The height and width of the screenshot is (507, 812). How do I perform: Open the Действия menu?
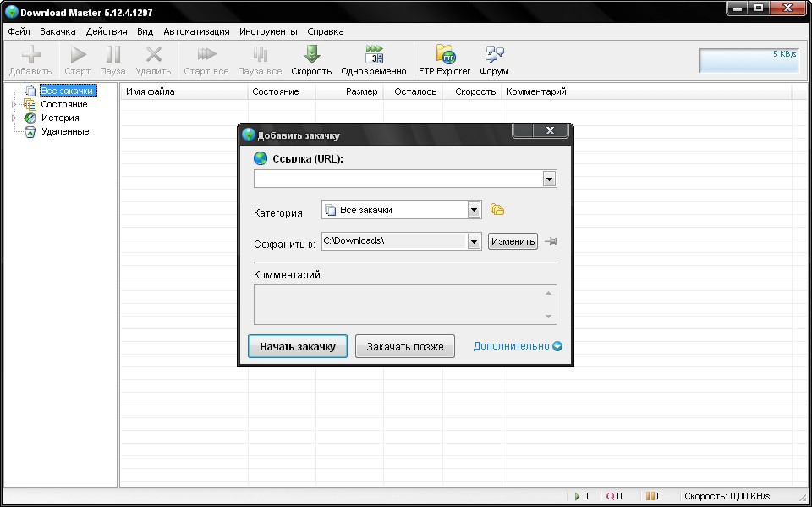pyautogui.click(x=107, y=31)
